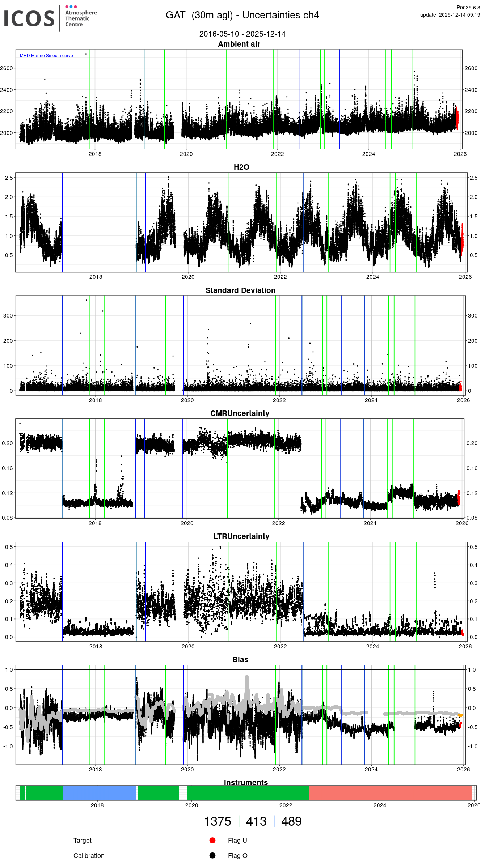
Task: Click the three colored dots above Atmosphere
Action: (x=71, y=7)
